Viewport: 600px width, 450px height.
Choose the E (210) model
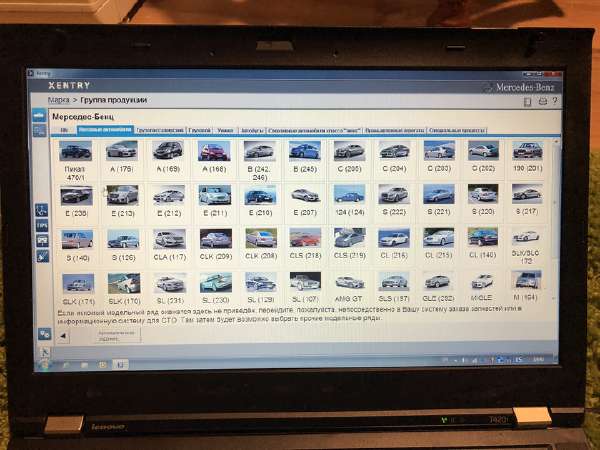pyautogui.click(x=260, y=201)
